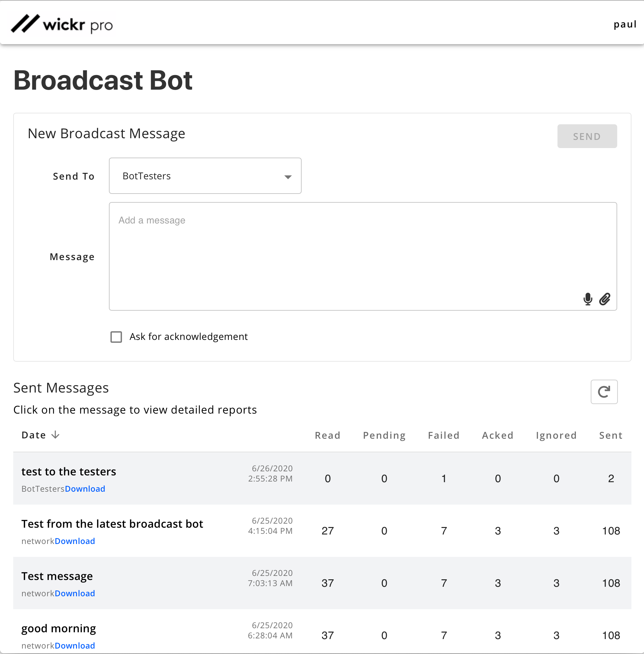Click the Pending column header
Viewport: 644px width, 654px height.
(x=384, y=435)
